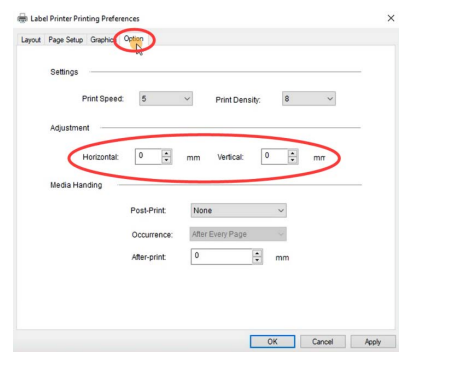This screenshot has height=365, width=452.
Task: Click the Apply button
Action: [373, 342]
